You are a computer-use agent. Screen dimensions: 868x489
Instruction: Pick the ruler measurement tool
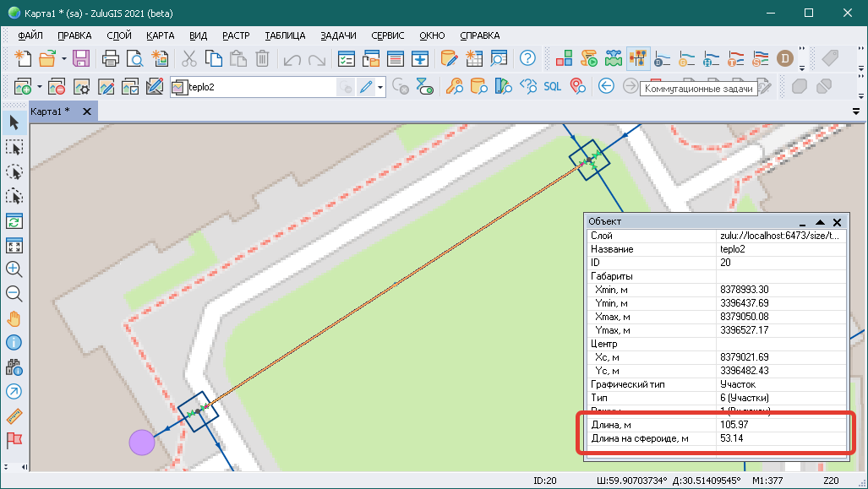[x=14, y=416]
